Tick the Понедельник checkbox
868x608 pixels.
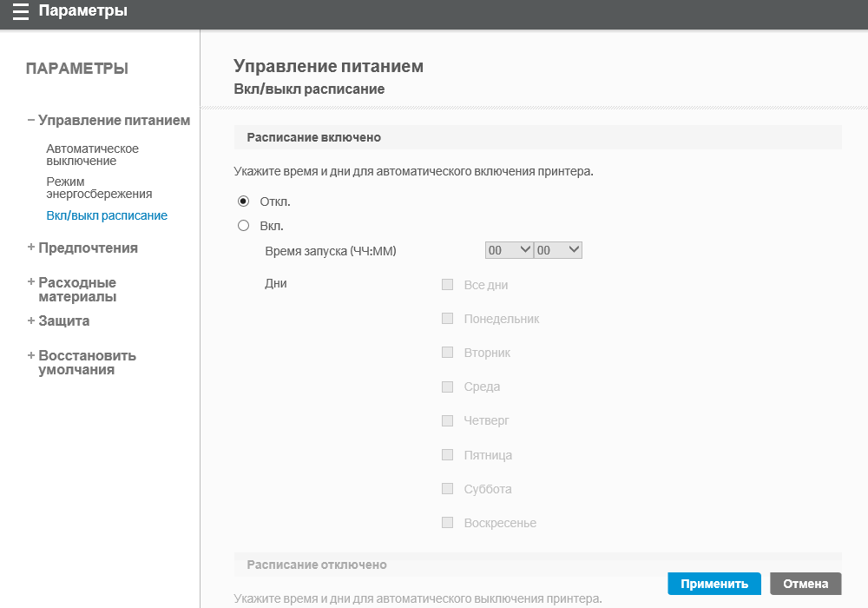tap(448, 319)
